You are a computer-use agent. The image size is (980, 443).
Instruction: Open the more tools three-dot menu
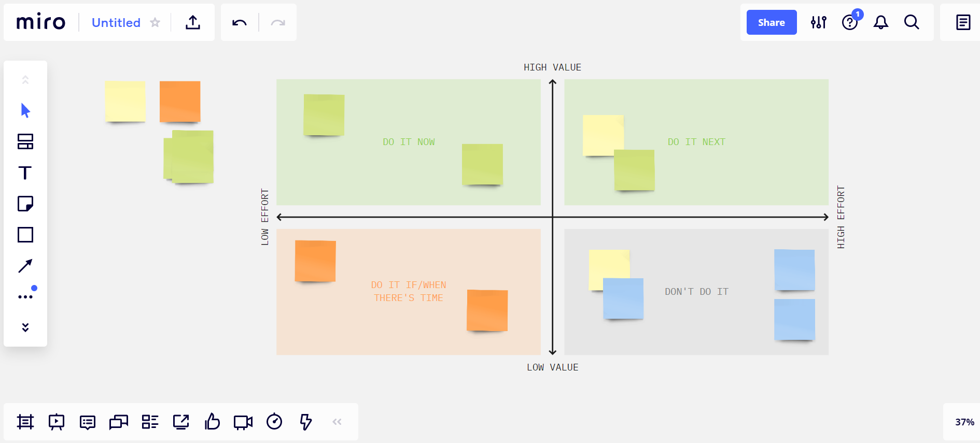(x=25, y=297)
